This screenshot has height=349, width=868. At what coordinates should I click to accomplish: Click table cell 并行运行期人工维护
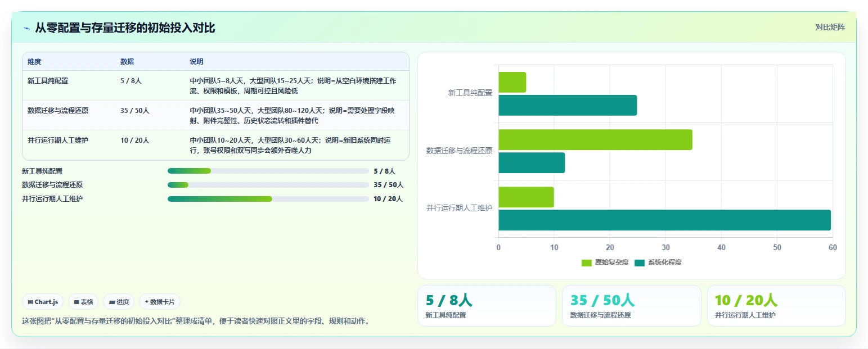tap(58, 140)
